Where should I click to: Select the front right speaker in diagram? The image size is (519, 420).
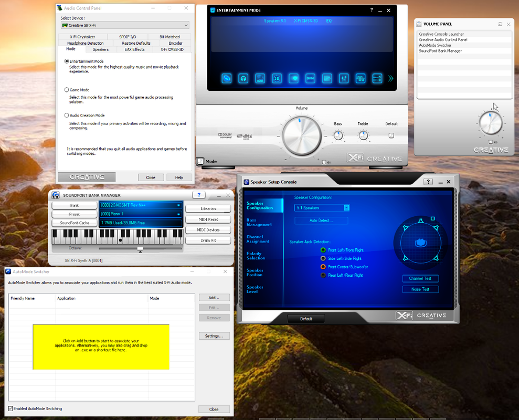coord(436,228)
